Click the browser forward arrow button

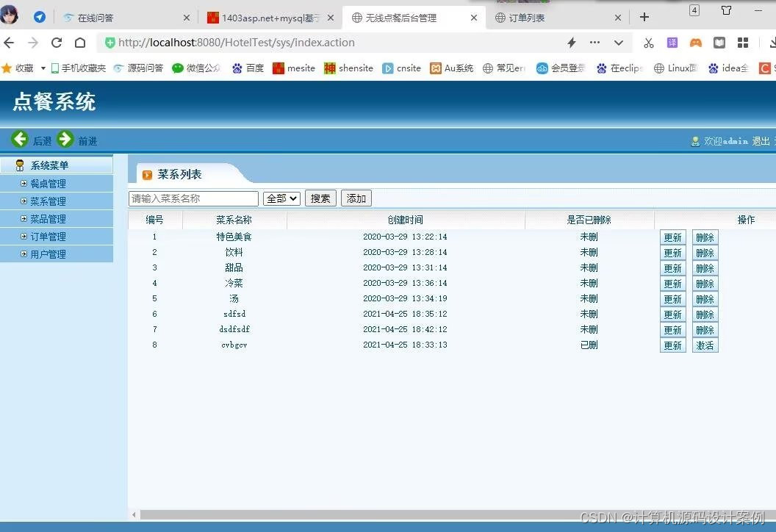point(33,43)
